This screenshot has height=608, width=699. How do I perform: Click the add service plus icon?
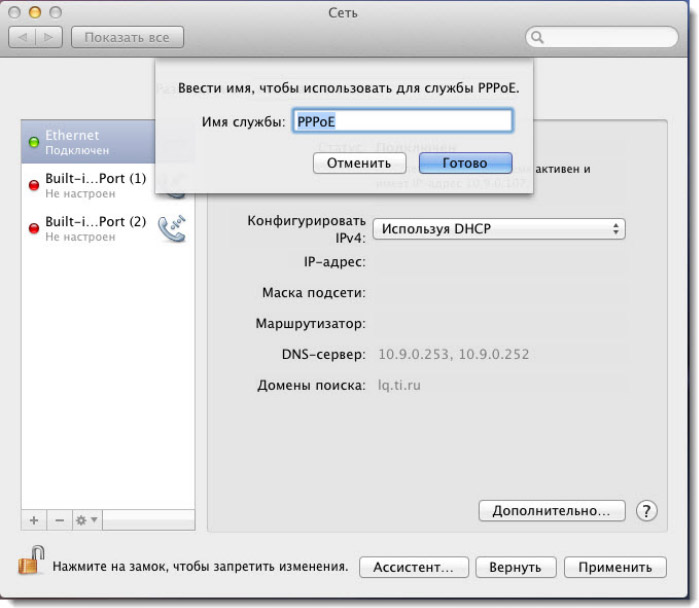point(34,520)
